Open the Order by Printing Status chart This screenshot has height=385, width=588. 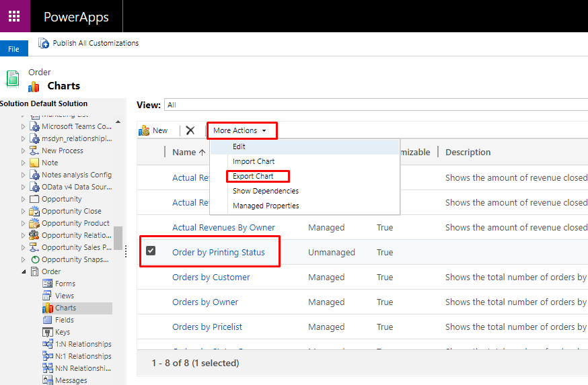(218, 253)
